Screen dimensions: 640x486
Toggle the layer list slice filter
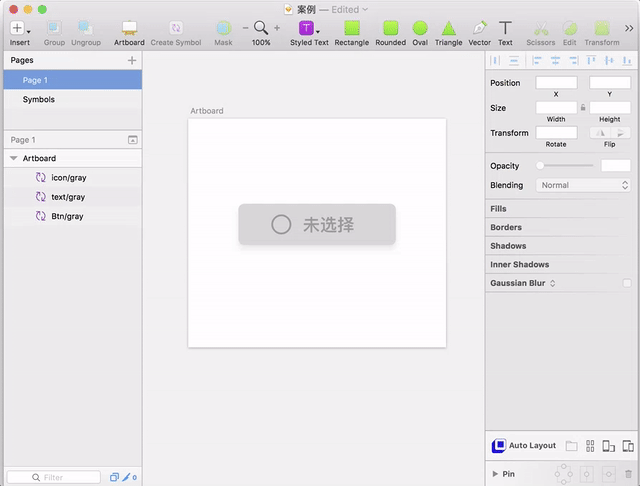pyautogui.click(x=114, y=477)
